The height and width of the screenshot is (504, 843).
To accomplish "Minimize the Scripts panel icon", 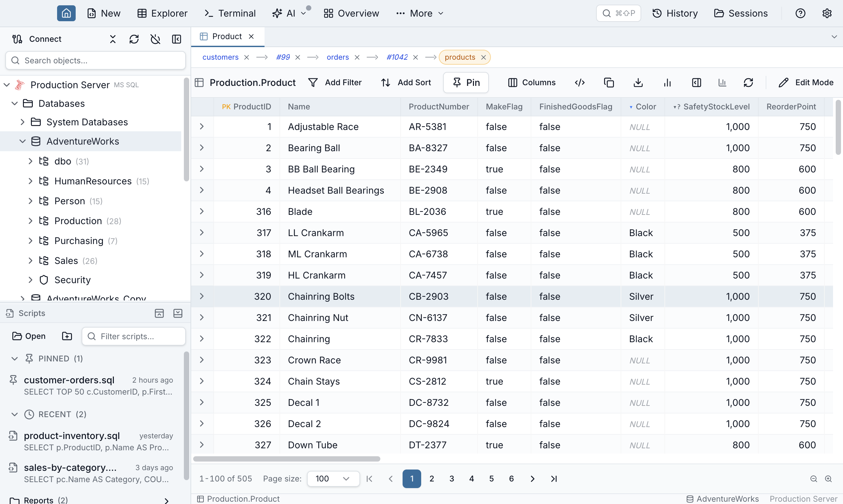I will (x=178, y=313).
